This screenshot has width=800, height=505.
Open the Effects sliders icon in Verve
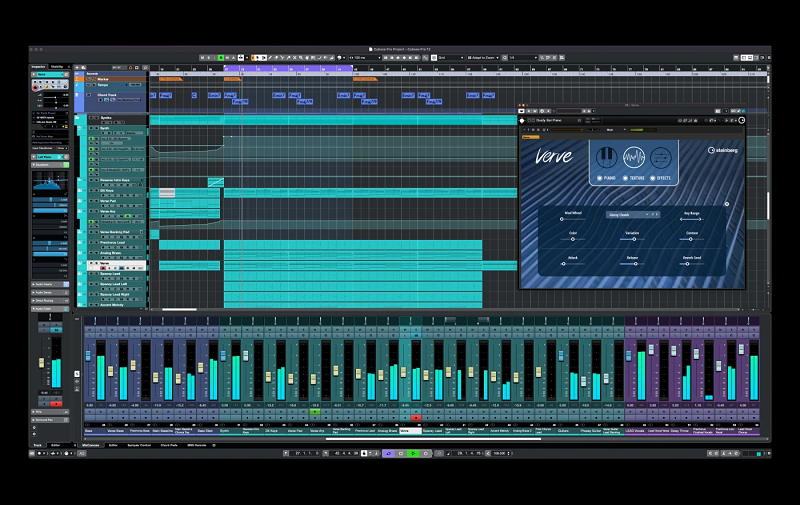coord(660,158)
